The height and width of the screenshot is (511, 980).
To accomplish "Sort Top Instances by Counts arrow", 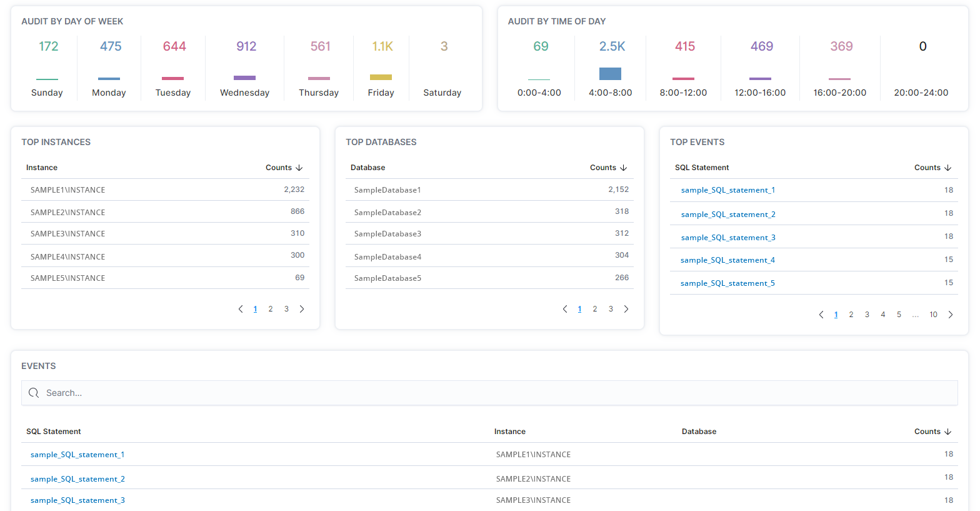I will (x=299, y=168).
